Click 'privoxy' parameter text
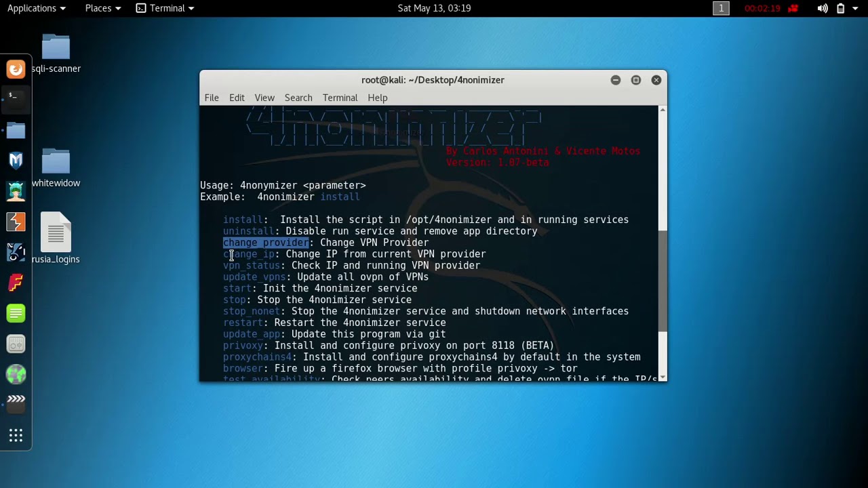Screen dimensions: 868x488 coord(243,346)
